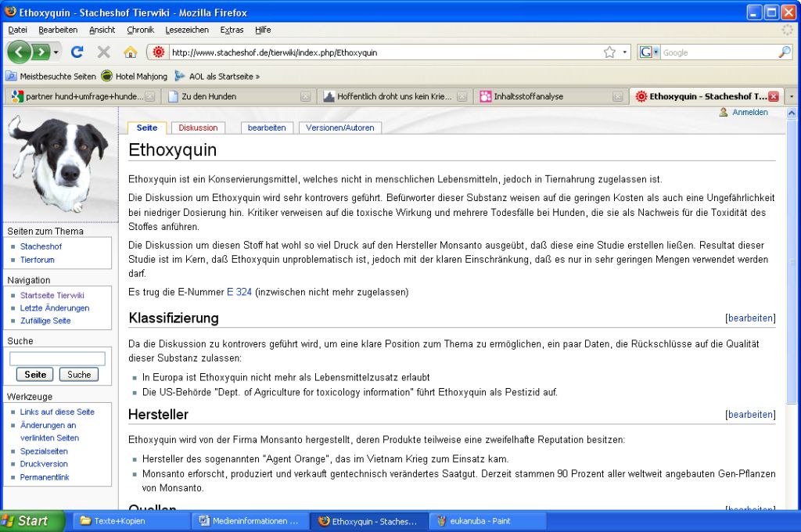The height and width of the screenshot is (532, 801).
Task: Open the Ansicht menu
Action: [102, 30]
